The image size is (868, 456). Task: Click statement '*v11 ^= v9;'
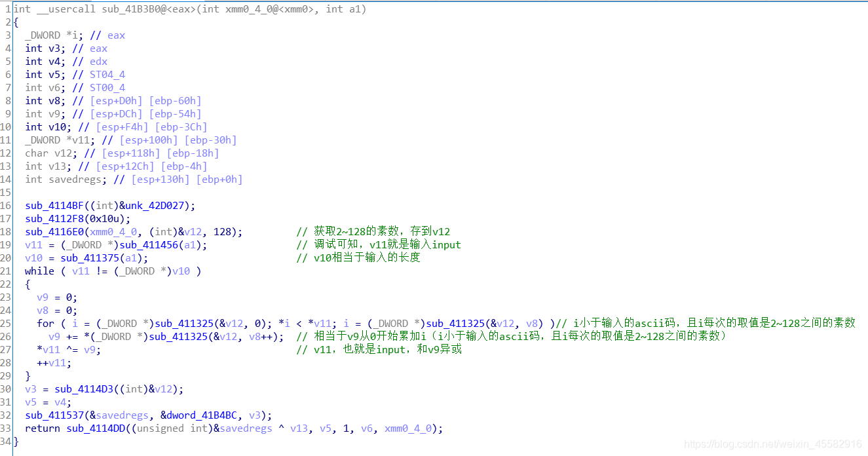pos(69,349)
